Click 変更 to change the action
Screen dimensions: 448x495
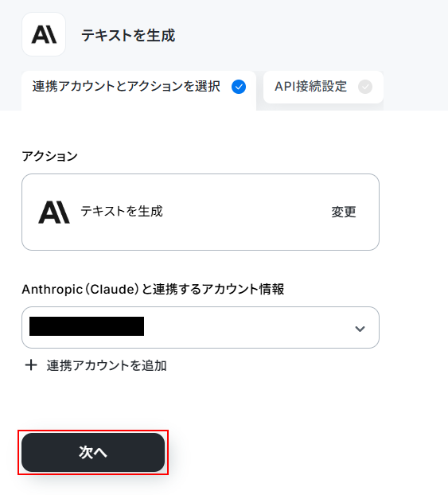click(344, 212)
